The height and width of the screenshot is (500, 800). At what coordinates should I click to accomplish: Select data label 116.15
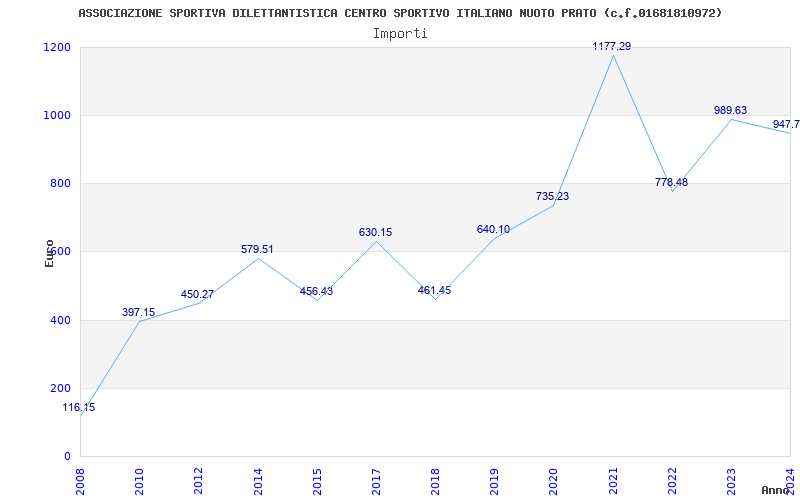(79, 408)
